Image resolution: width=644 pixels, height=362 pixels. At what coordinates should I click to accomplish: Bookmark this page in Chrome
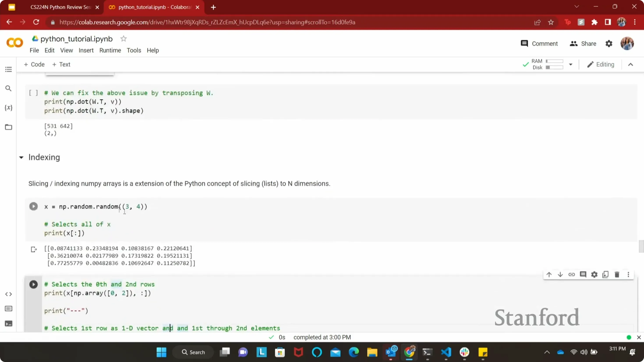[x=551, y=22]
